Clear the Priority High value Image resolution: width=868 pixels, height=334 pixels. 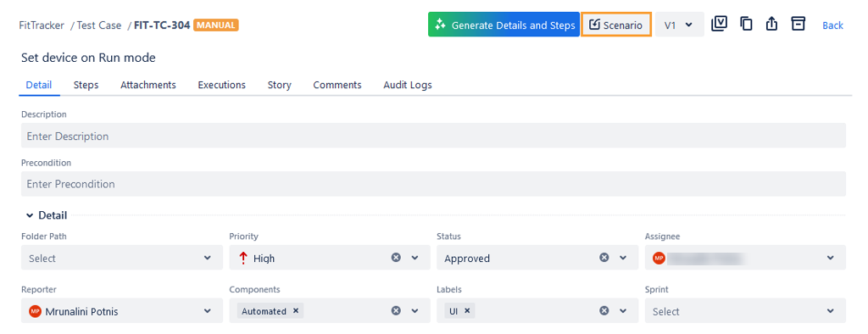[396, 258]
